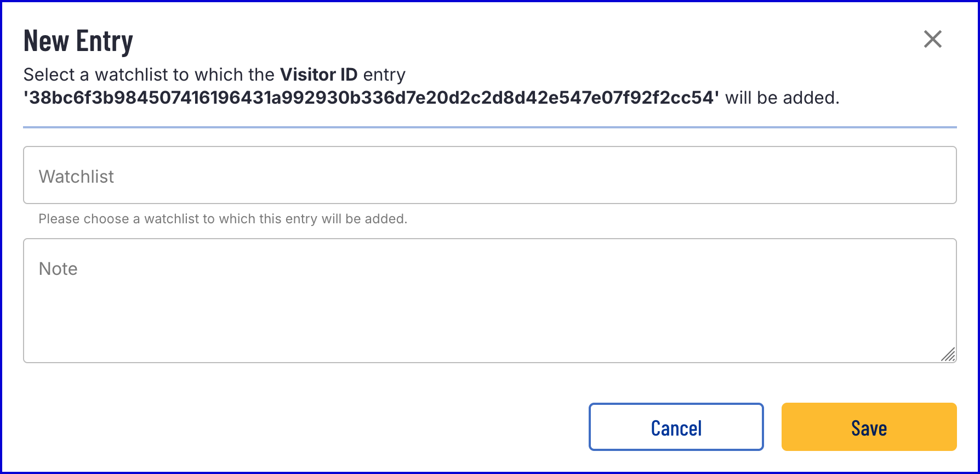Viewport: 980px width, 474px height.
Task: Click the blue horizontal divider line
Action: [x=489, y=127]
